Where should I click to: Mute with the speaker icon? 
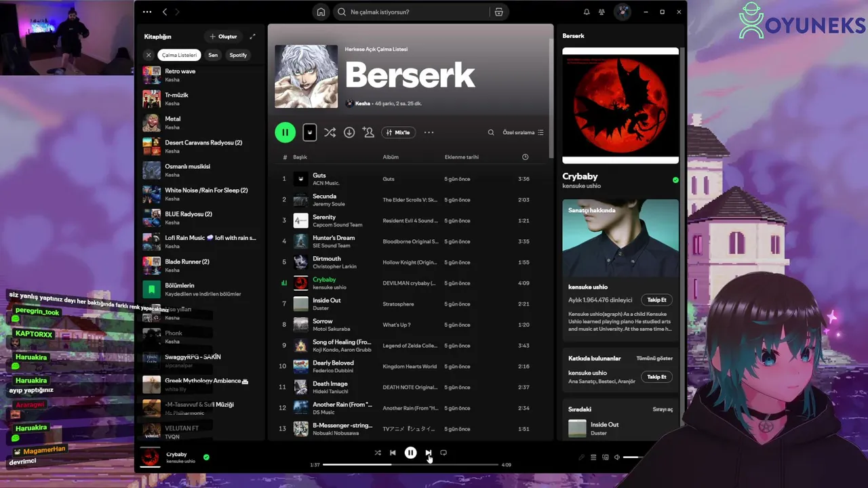tap(617, 457)
